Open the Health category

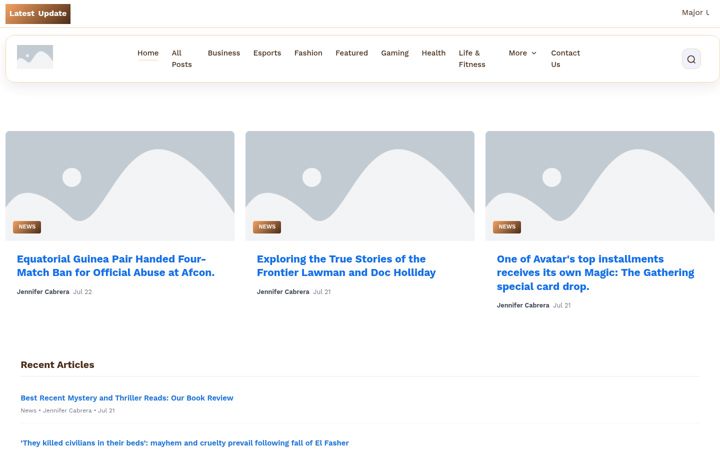433,53
